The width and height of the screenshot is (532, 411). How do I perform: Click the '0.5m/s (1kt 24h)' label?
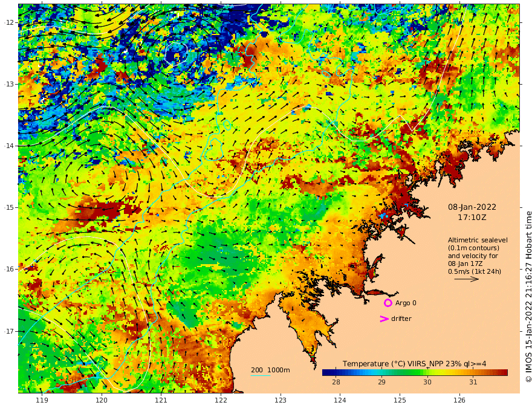pos(475,271)
